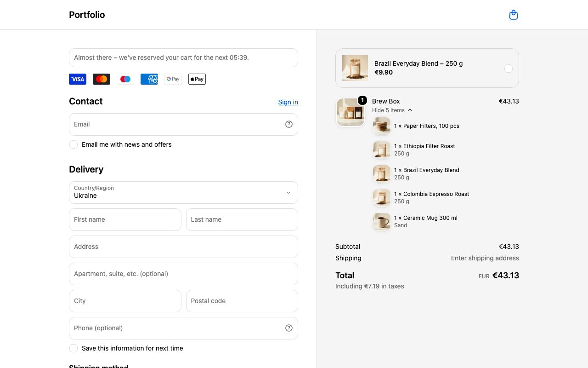Screen dimensions: 588x368
Task: Check Save this information for next time
Action: (x=73, y=348)
